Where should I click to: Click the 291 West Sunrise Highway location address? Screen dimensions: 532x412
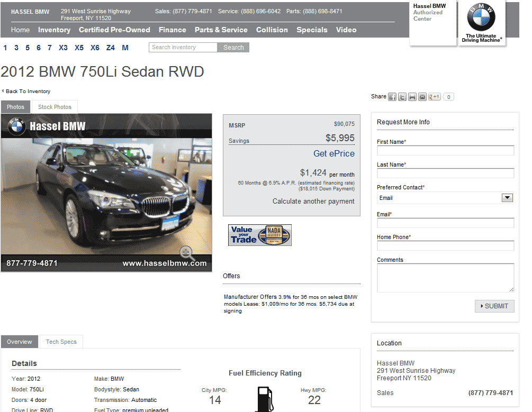(x=416, y=371)
